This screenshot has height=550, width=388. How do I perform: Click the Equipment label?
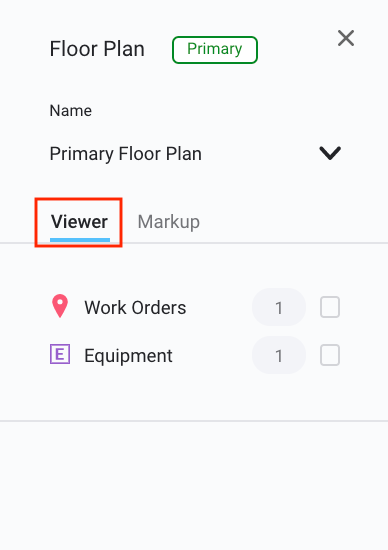[x=128, y=356]
